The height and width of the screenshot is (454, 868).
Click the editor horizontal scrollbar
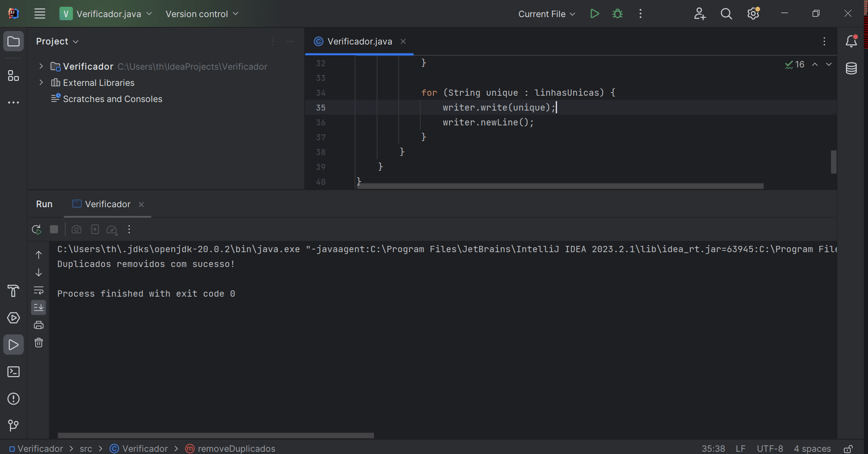(560, 186)
